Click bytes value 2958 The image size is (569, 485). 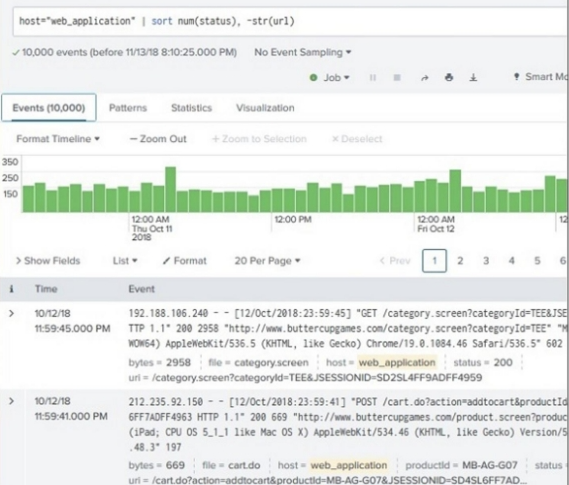tap(178, 363)
